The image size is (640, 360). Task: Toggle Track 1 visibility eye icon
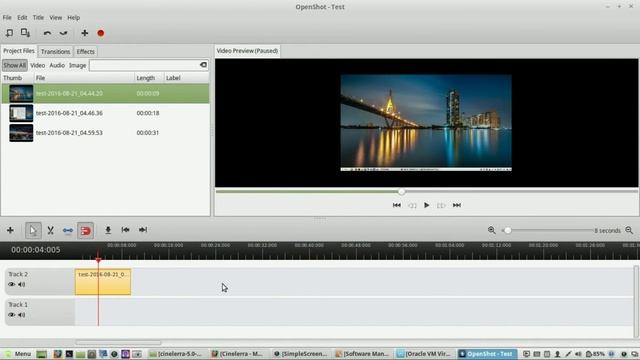(11, 315)
